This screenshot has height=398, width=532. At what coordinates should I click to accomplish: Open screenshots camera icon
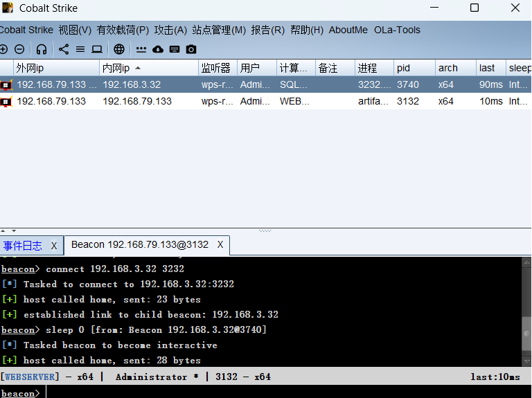(x=191, y=50)
